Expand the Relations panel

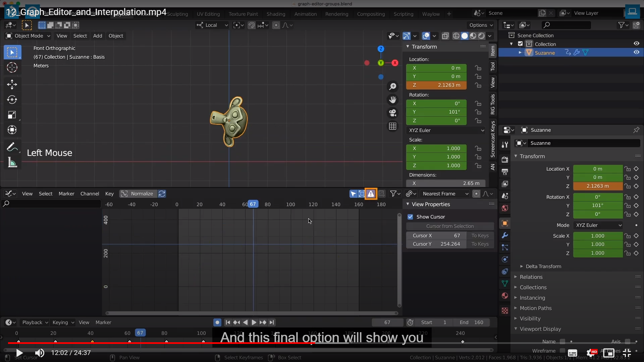point(531,277)
